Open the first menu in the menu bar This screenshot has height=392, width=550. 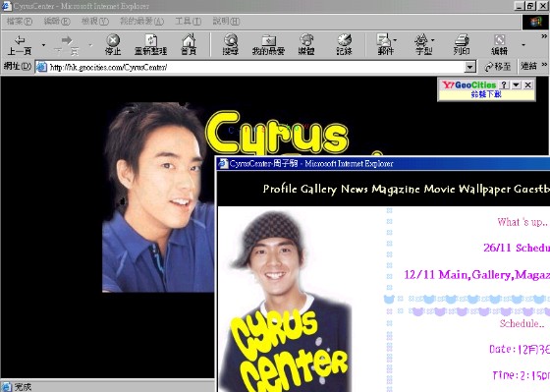20,22
